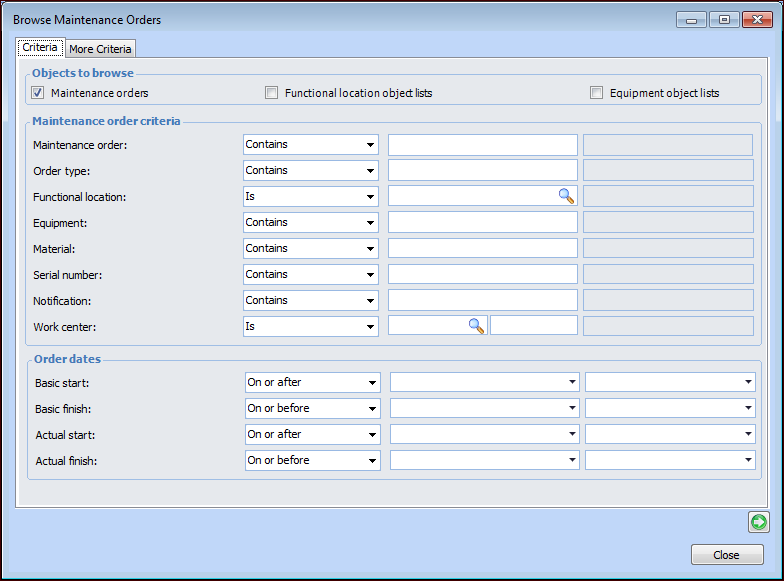Image resolution: width=784 pixels, height=581 pixels.
Task: Click the Material value text field
Action: [x=482, y=249]
